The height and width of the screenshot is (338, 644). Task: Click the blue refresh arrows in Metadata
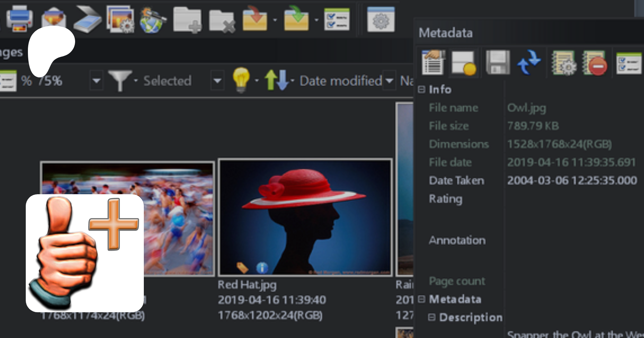coord(528,63)
